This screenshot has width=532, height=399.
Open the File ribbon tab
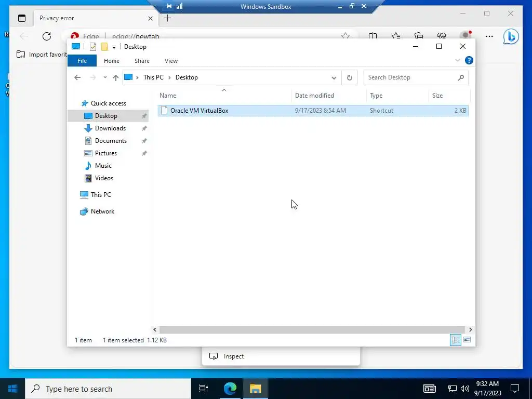[82, 61]
